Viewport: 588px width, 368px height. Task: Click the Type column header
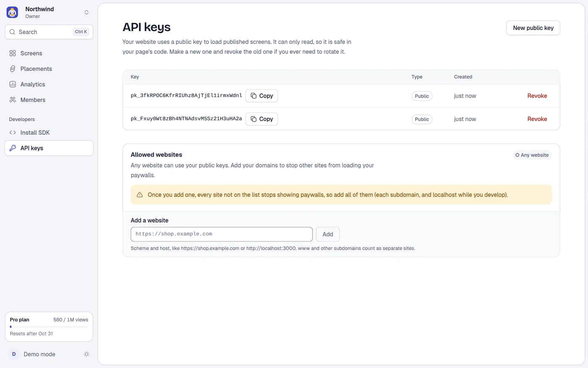pyautogui.click(x=417, y=77)
